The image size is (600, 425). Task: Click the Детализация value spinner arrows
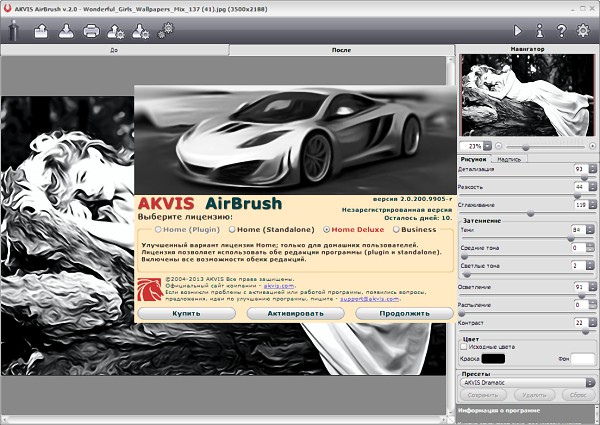592,170
